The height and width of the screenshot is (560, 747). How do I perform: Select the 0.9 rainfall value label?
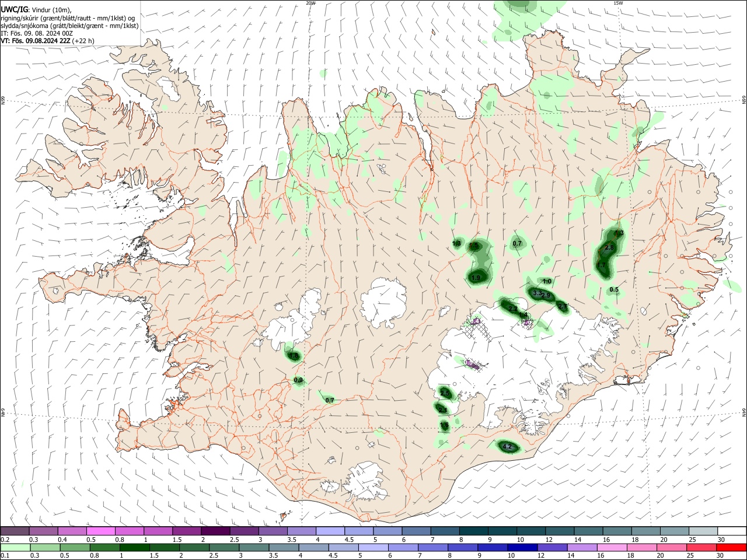point(298,380)
